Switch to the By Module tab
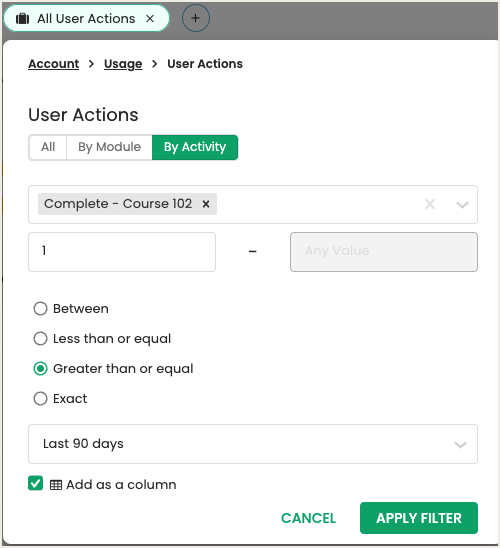 click(109, 147)
